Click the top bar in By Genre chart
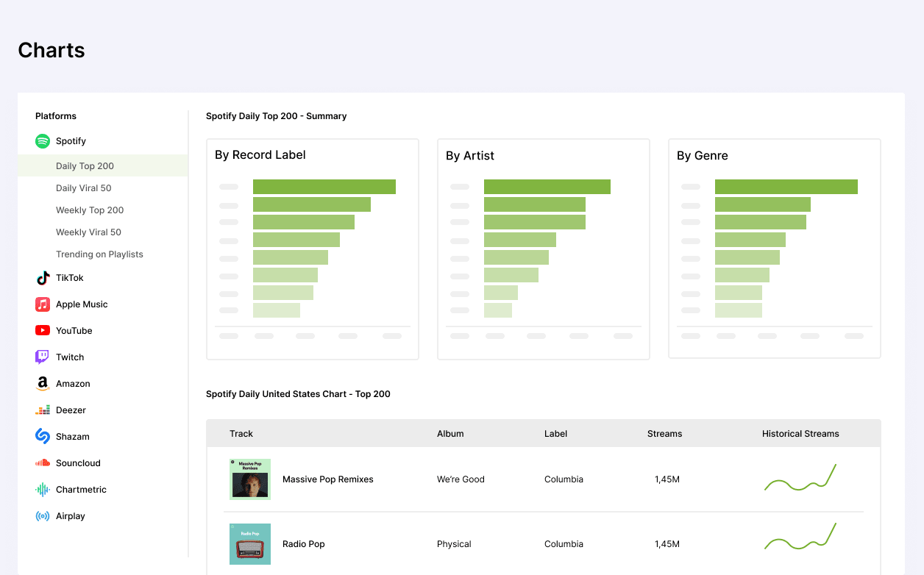Viewport: 924px width, 575px height. pyautogui.click(x=786, y=187)
